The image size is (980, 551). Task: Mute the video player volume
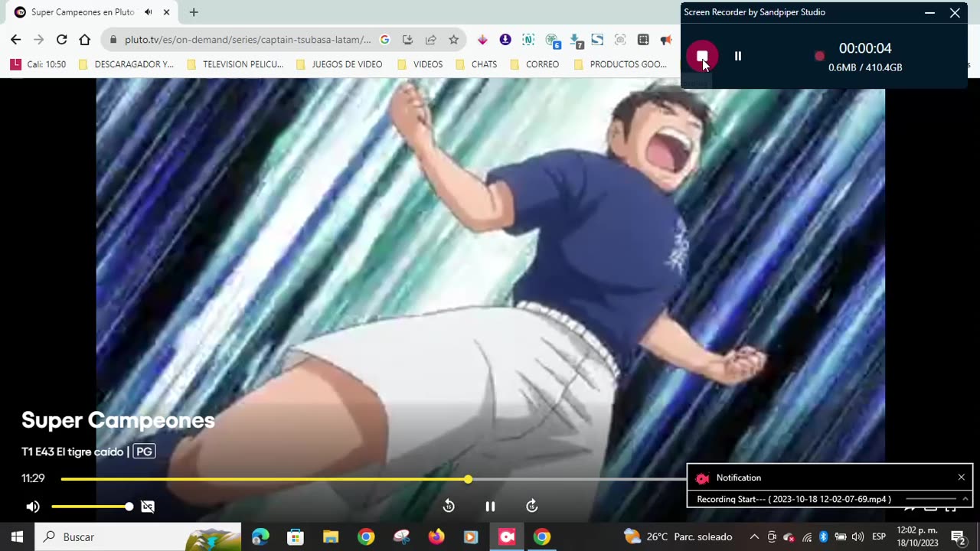32,507
